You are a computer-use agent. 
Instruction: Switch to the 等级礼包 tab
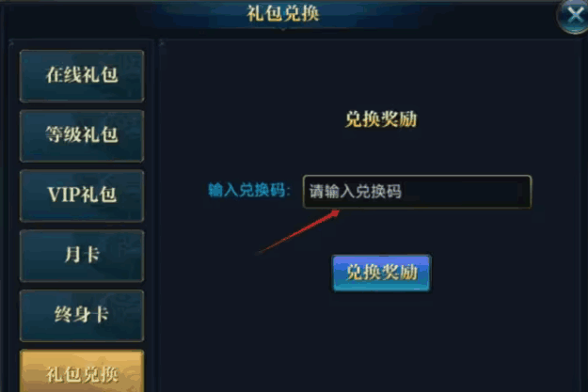[82, 135]
